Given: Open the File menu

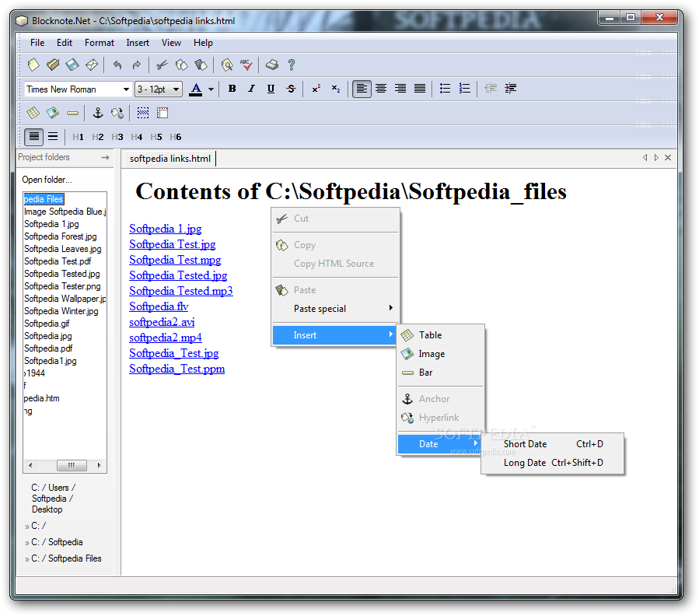Looking at the screenshot, I should click(37, 43).
